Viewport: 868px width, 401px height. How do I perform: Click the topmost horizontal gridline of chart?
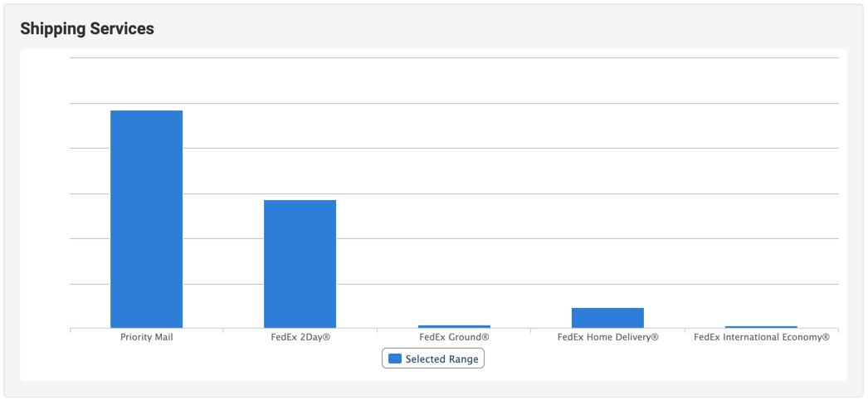click(454, 58)
